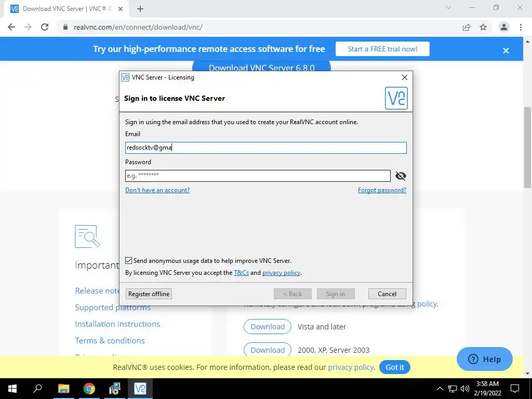Open notification center icon

tap(515, 389)
